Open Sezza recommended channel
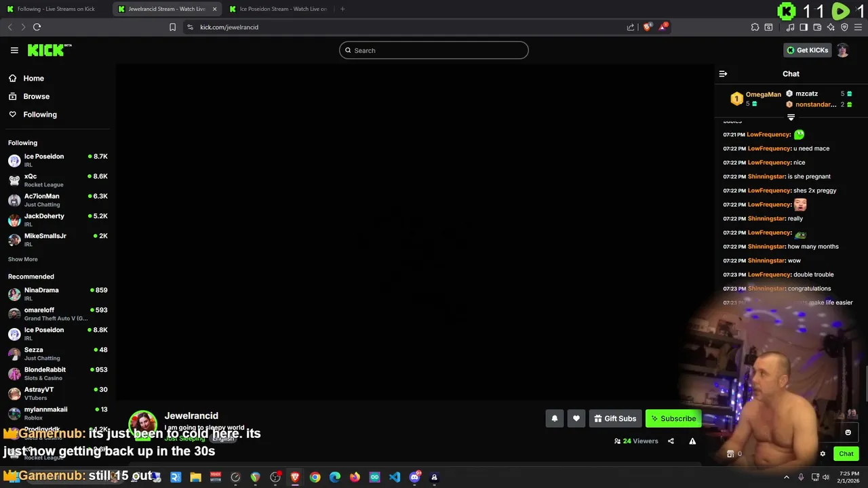Screen dimensions: 868x488 tap(58, 353)
